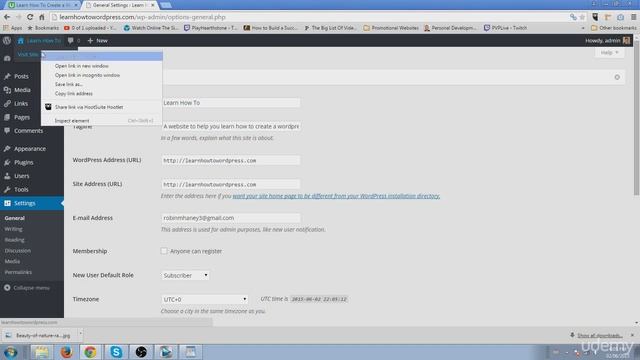Open Windows Start button

11,352
